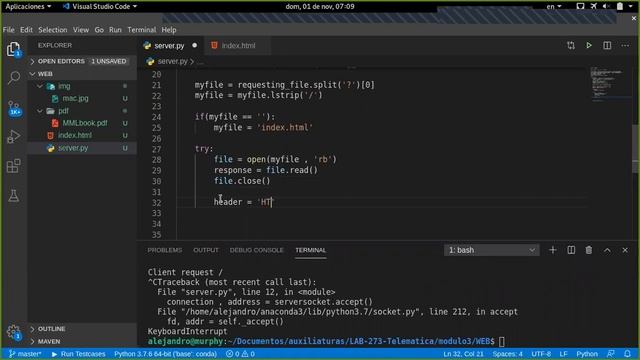Open the Run menu
Viewport: 640px width, 360px height.
(115, 30)
